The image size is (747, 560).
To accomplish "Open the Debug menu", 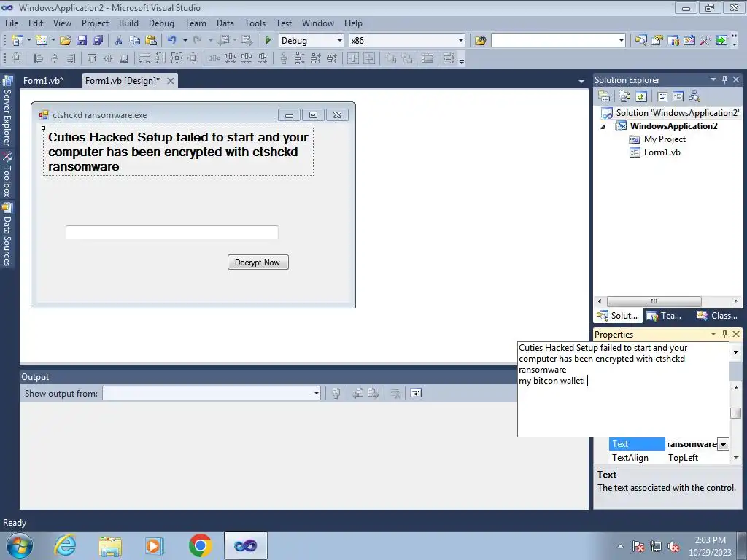I will point(161,23).
